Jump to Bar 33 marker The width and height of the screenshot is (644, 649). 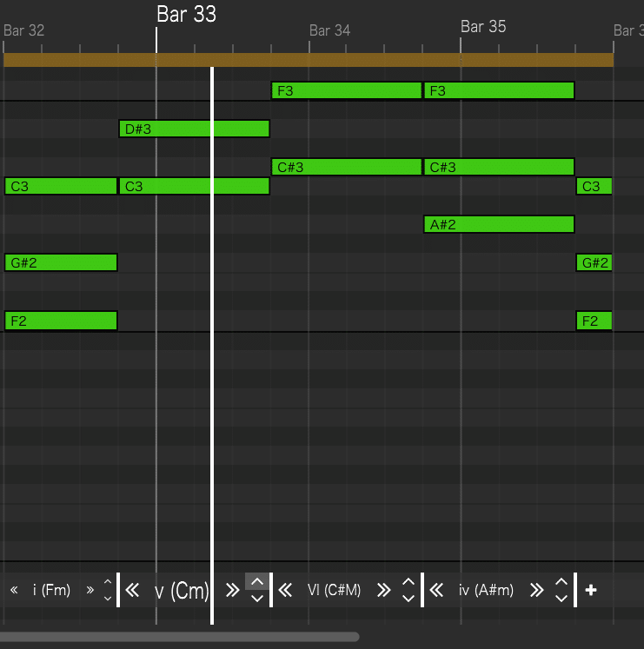(186, 14)
